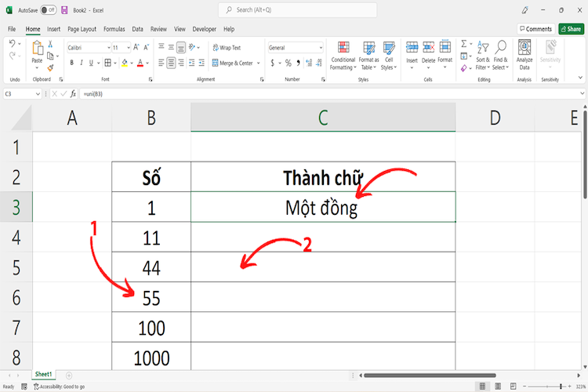Click the Percent Style icon
The width and height of the screenshot is (588, 392).
[x=288, y=63]
